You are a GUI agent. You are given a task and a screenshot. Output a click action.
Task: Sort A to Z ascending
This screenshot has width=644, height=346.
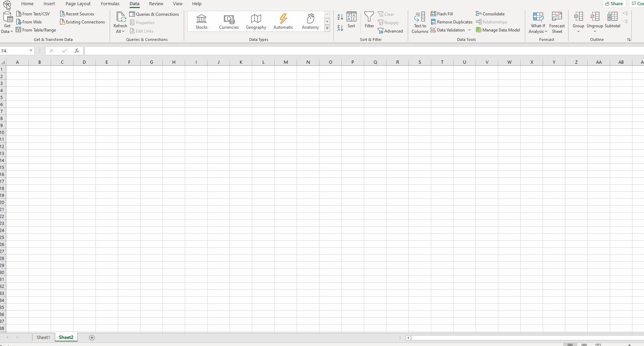pos(340,16)
